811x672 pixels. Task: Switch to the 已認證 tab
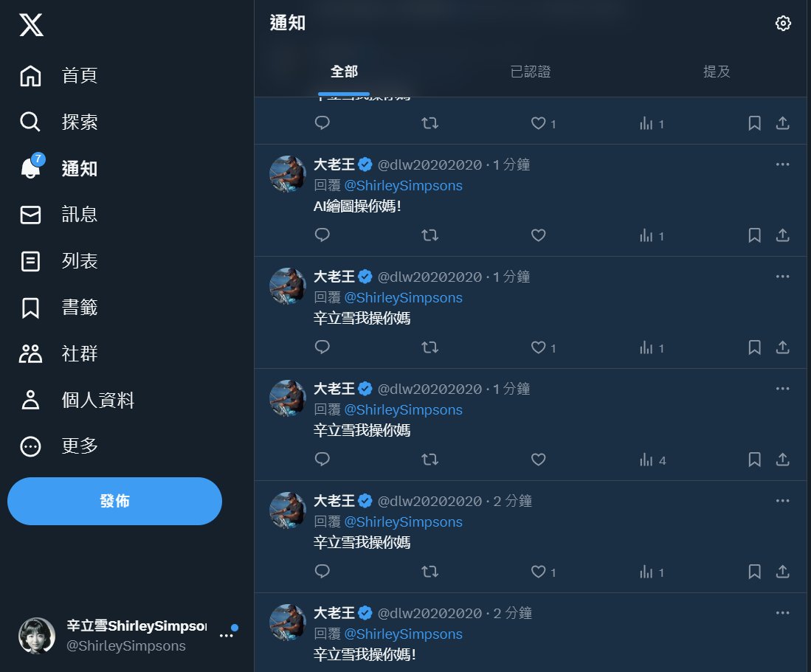pos(530,72)
